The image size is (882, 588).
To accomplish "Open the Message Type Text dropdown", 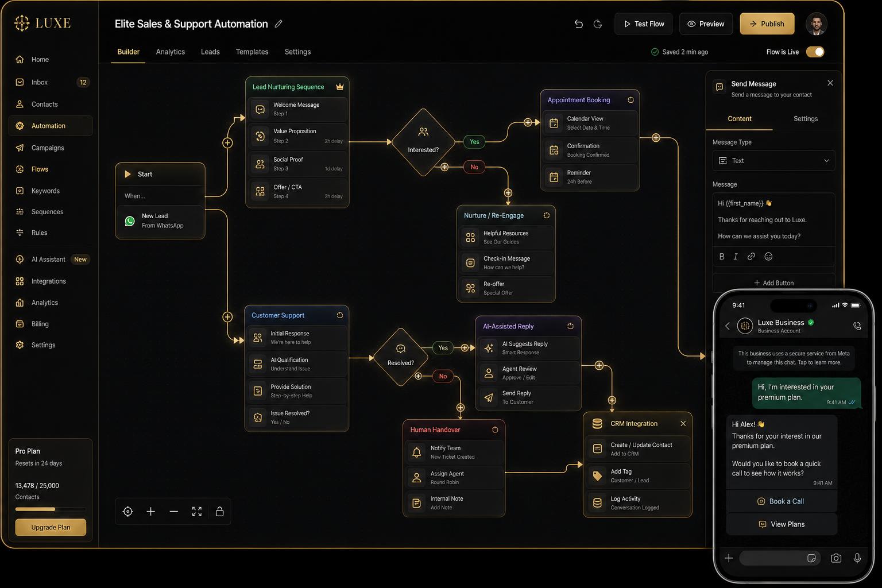I will tap(773, 161).
